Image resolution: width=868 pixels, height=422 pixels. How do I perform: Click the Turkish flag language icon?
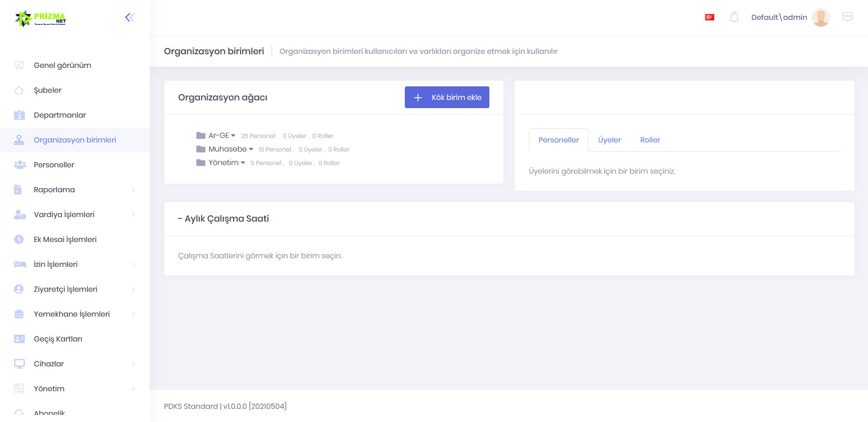click(709, 18)
